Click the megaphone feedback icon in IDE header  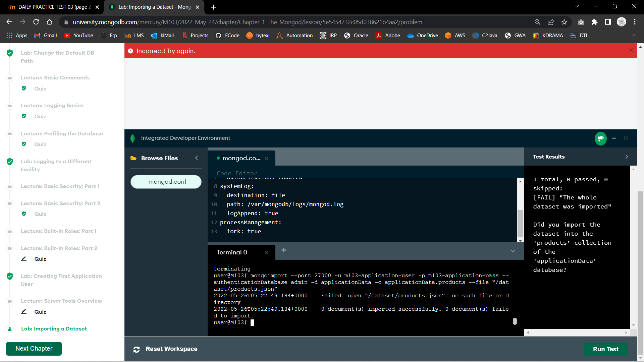coord(600,138)
